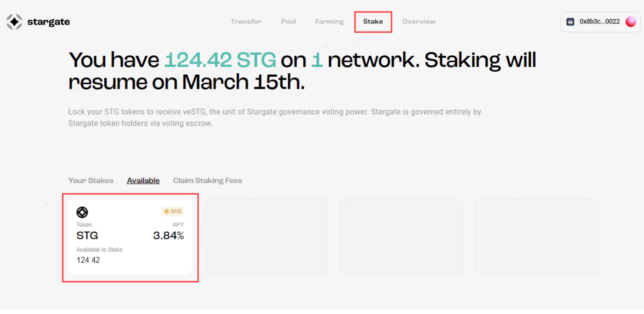Click the 124.42 STG headline amount
Image resolution: width=644 pixels, height=314 pixels.
coord(220,60)
